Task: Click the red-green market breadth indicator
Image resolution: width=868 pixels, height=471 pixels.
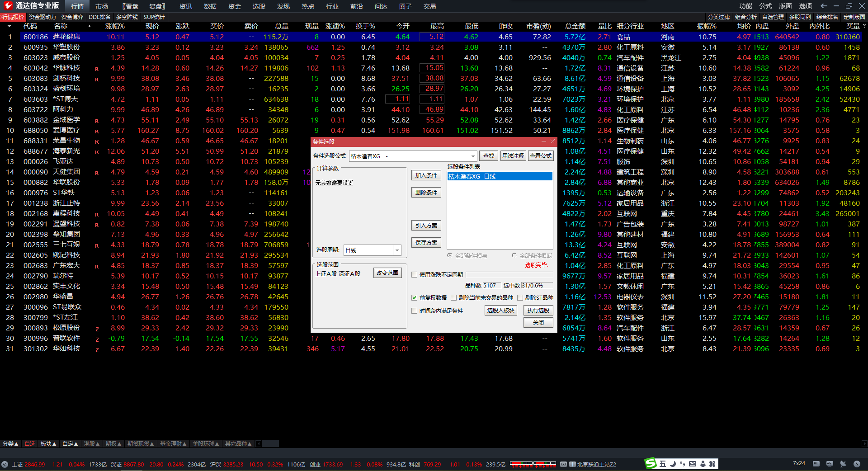Action: (533, 464)
